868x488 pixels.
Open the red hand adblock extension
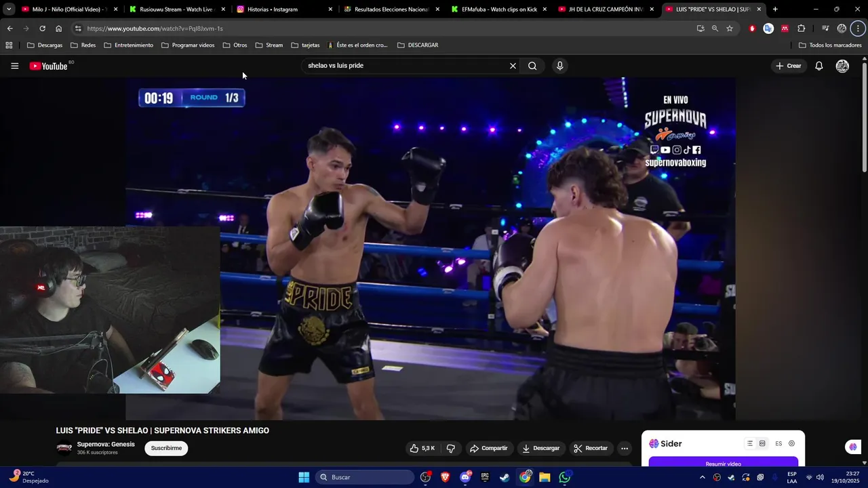point(752,28)
